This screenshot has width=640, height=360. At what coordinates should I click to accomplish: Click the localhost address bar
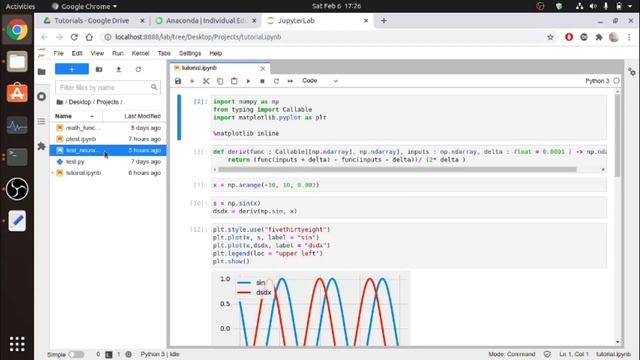pos(322,37)
